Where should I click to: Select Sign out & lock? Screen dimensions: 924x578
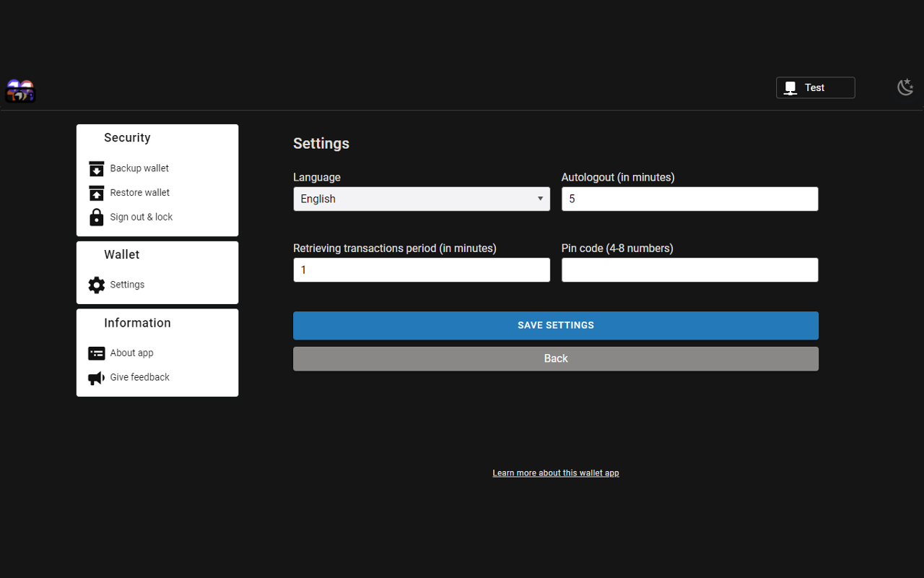click(x=141, y=217)
